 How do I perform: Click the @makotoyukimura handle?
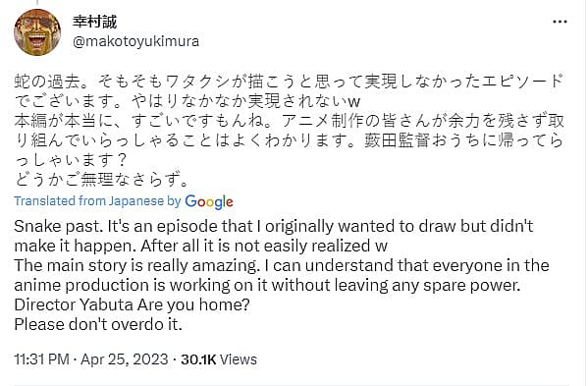135,41
